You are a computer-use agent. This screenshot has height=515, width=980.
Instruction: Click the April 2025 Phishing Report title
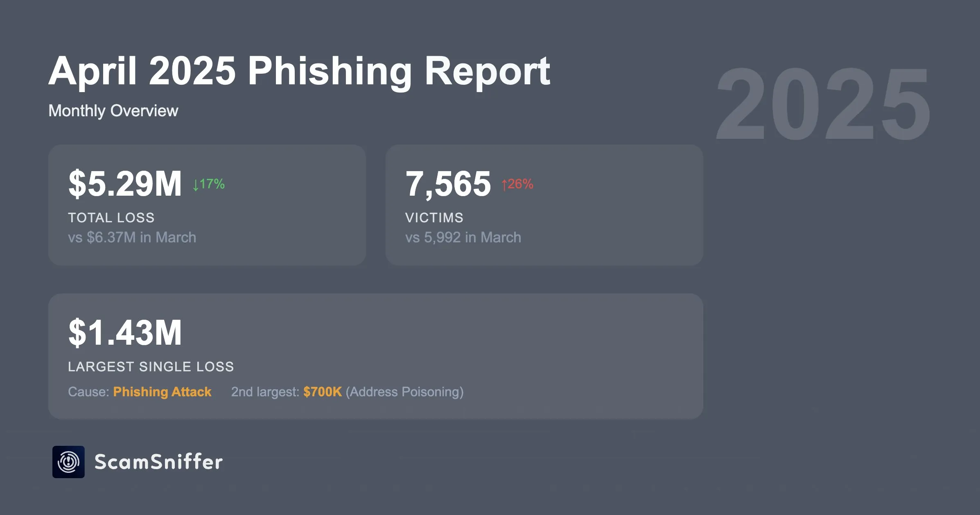pos(299,71)
